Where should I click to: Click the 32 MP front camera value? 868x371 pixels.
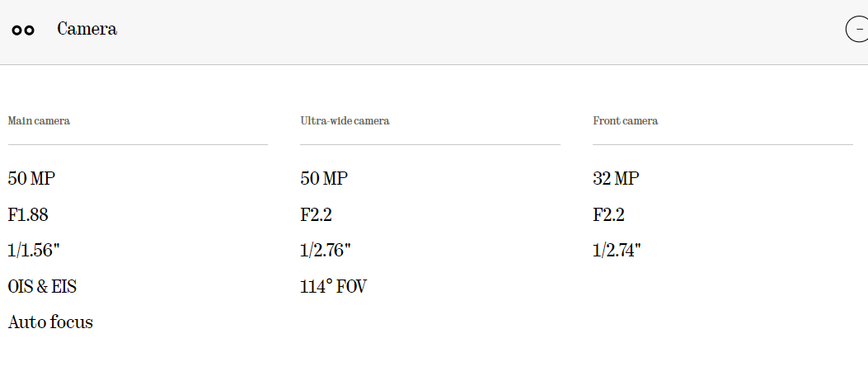[x=616, y=178]
